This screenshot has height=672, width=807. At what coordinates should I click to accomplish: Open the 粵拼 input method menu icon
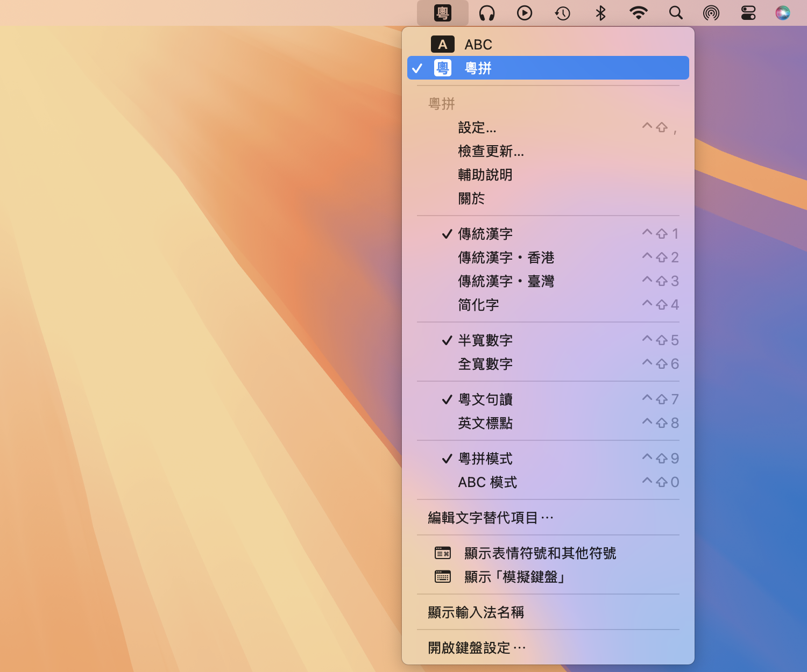click(443, 13)
